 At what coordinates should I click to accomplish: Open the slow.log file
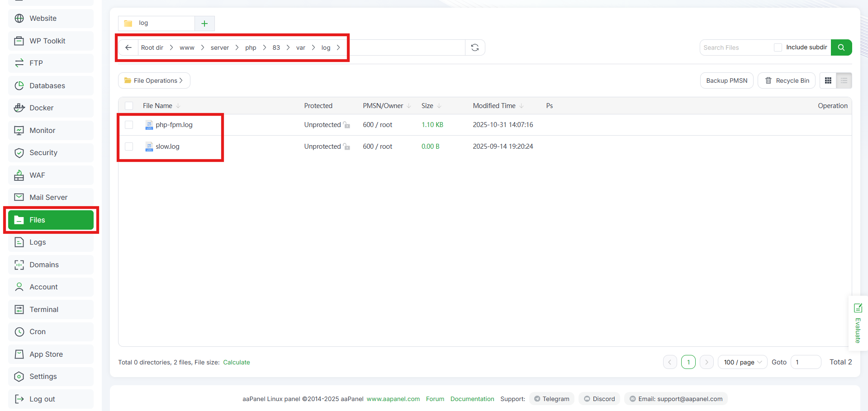[x=167, y=146]
